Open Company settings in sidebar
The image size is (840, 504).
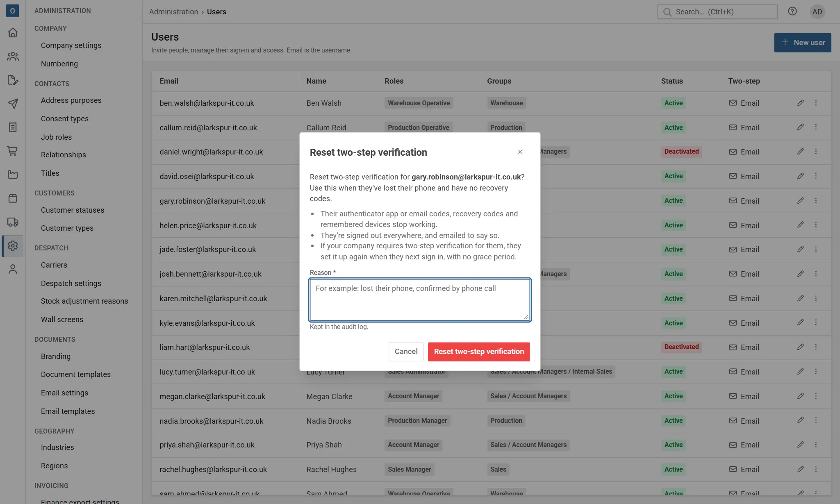point(71,45)
